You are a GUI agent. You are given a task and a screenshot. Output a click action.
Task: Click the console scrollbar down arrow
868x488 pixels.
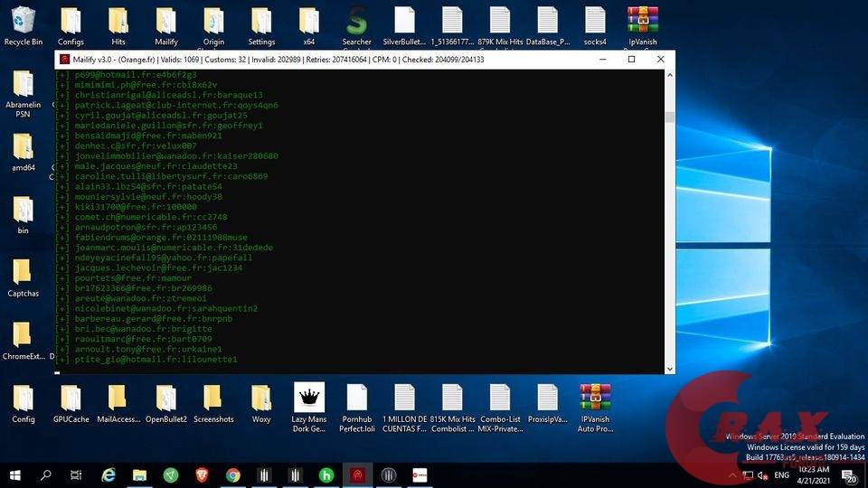coord(670,369)
